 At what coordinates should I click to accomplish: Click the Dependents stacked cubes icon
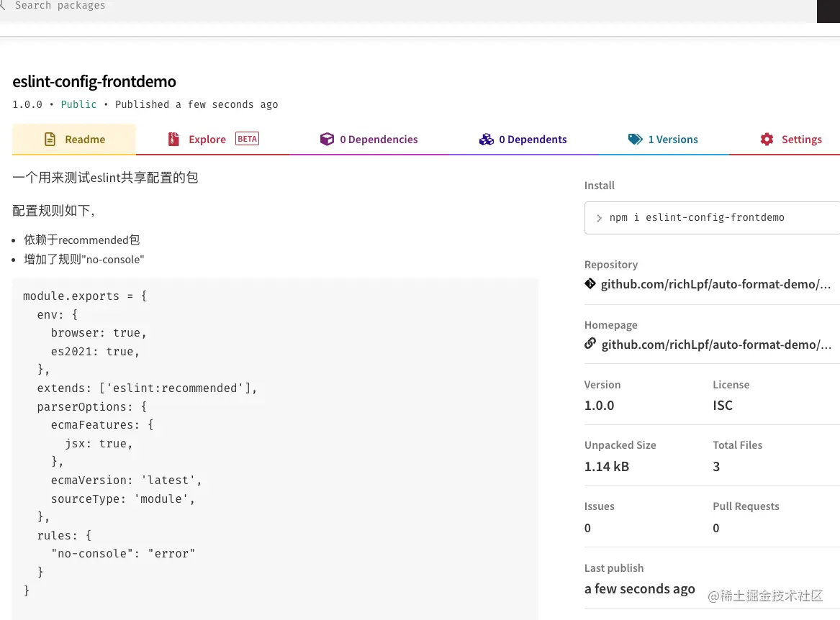point(487,140)
